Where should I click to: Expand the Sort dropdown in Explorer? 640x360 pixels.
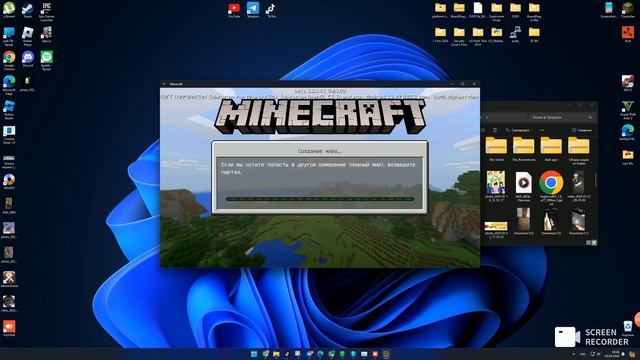(x=518, y=130)
